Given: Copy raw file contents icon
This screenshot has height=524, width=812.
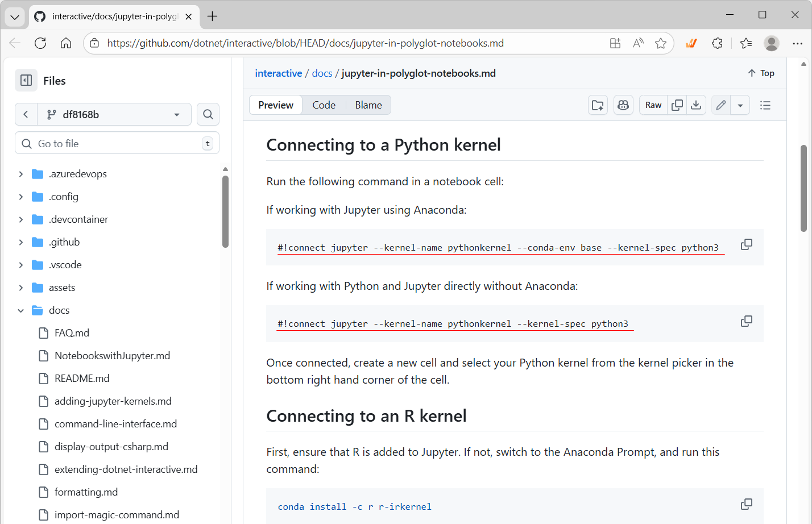Looking at the screenshot, I should pos(677,105).
